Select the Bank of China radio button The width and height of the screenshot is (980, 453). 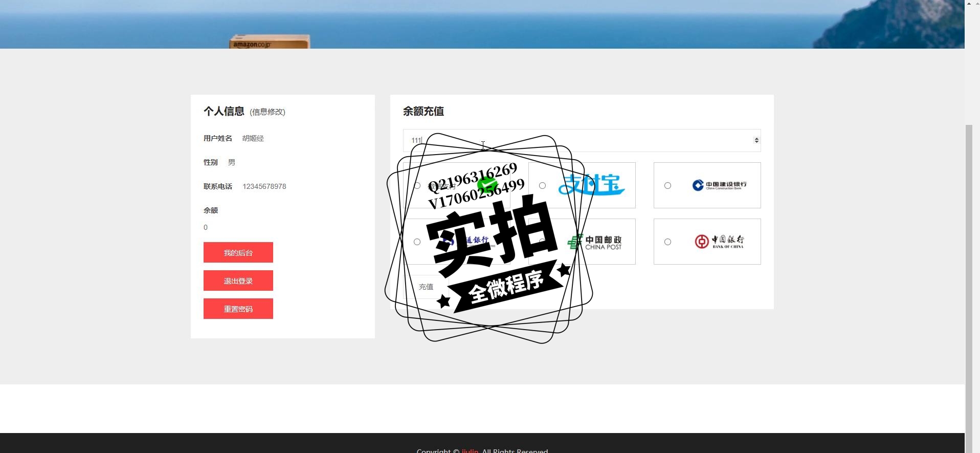coord(667,242)
